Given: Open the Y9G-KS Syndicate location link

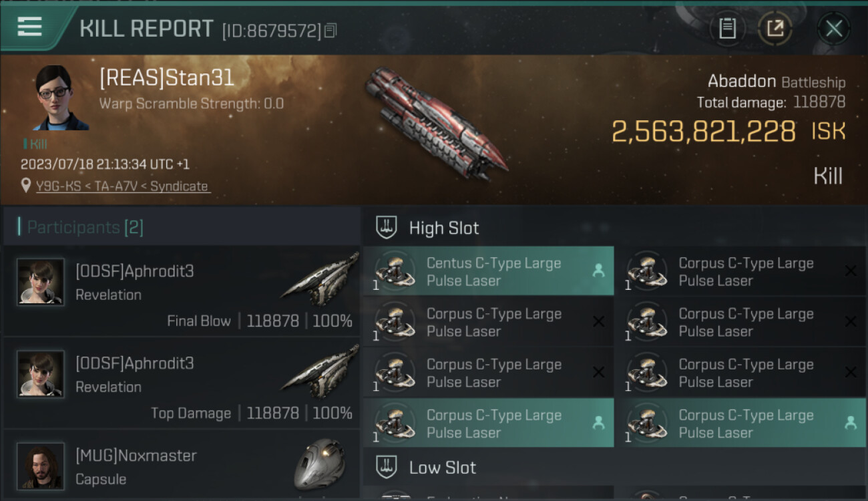Looking at the screenshot, I should [x=122, y=186].
